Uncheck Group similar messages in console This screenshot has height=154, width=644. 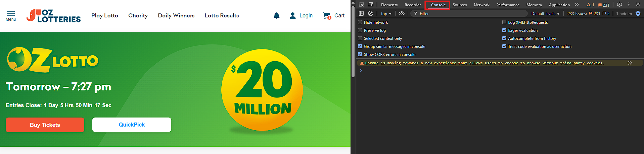point(360,46)
